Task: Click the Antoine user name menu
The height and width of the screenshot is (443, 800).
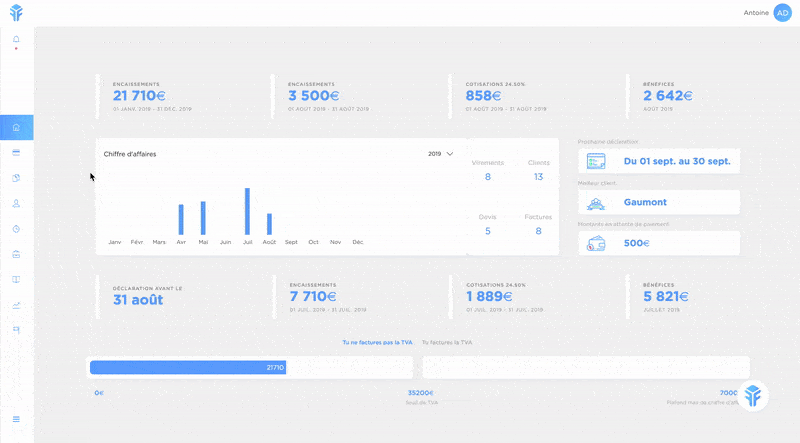Action: point(757,13)
